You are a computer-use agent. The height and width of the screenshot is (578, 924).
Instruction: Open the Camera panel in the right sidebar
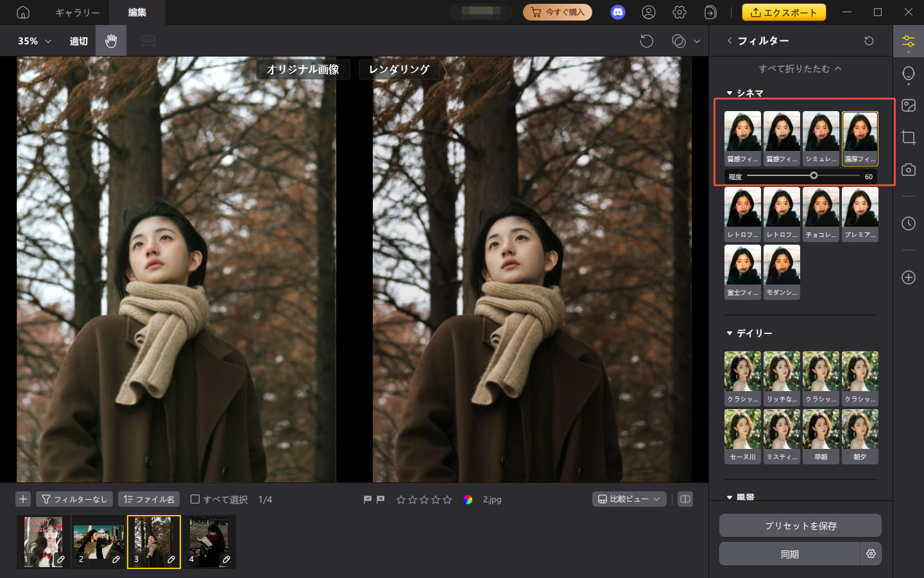pos(909,170)
